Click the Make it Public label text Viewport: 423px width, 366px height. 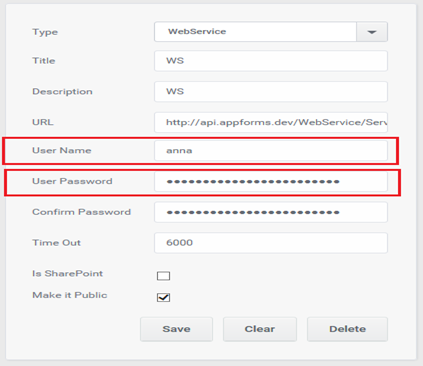(70, 295)
